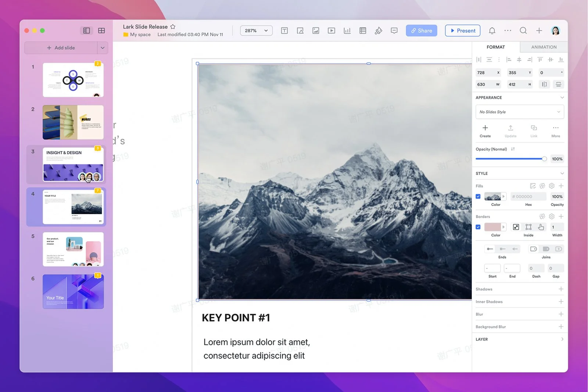The width and height of the screenshot is (588, 392).
Task: Align the selection to the left edge
Action: click(509, 60)
